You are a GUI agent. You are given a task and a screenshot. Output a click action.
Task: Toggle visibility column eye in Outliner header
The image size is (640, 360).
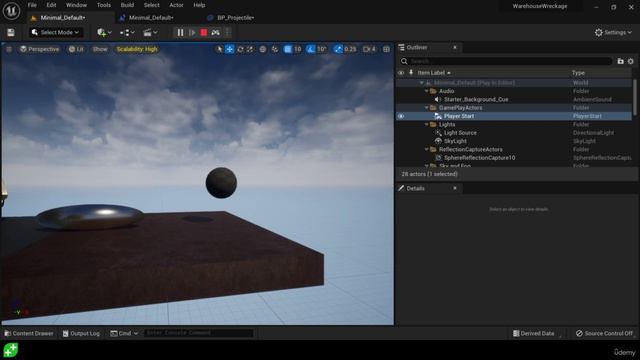click(401, 73)
